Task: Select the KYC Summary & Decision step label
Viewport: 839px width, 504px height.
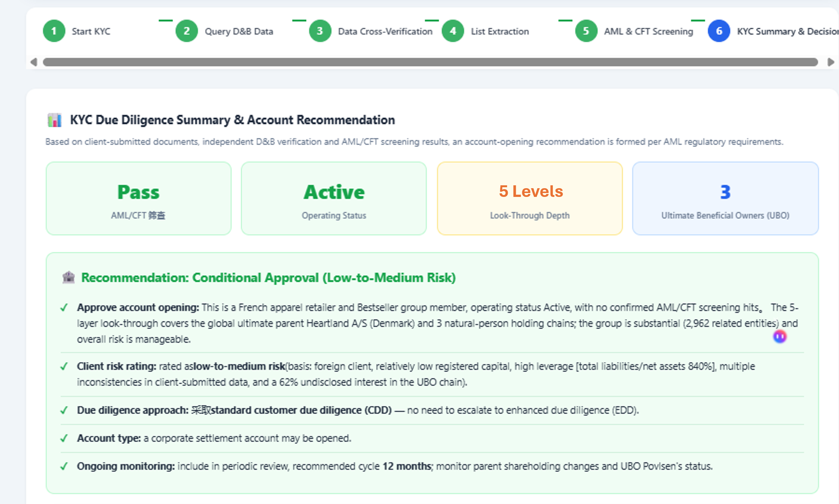Action: pos(788,32)
